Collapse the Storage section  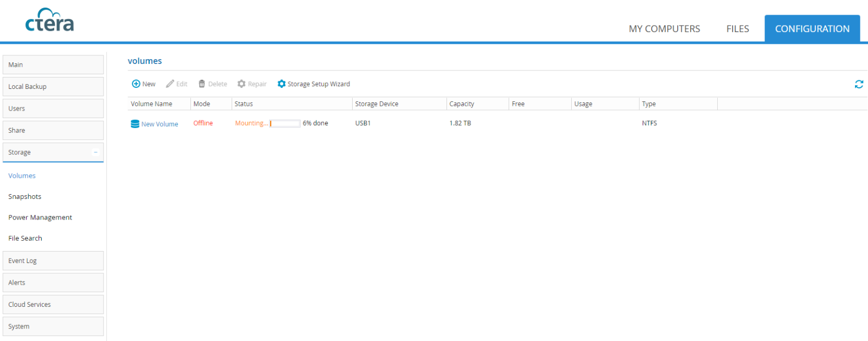95,152
